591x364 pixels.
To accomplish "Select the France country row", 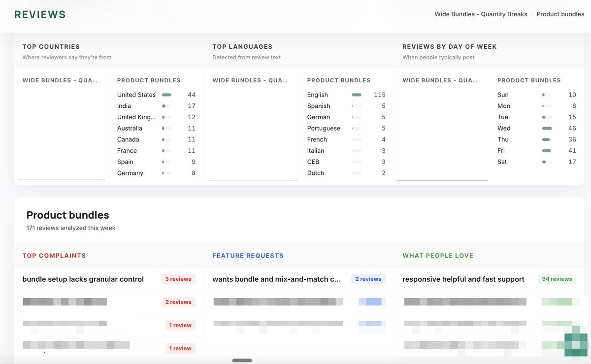I will tap(156, 151).
